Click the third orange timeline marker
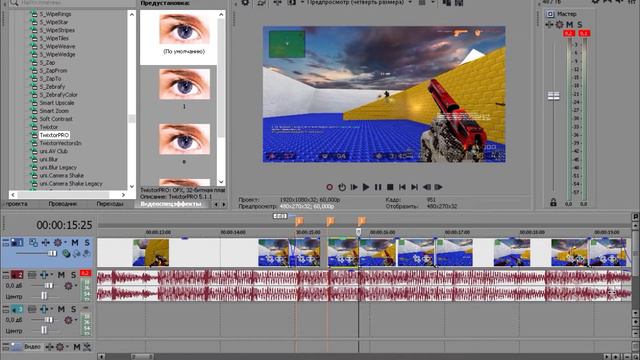Screen dimensions: 640x360 361,222
